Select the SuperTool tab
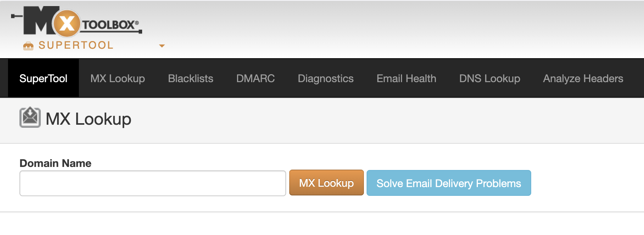This screenshot has width=644, height=235. [43, 78]
